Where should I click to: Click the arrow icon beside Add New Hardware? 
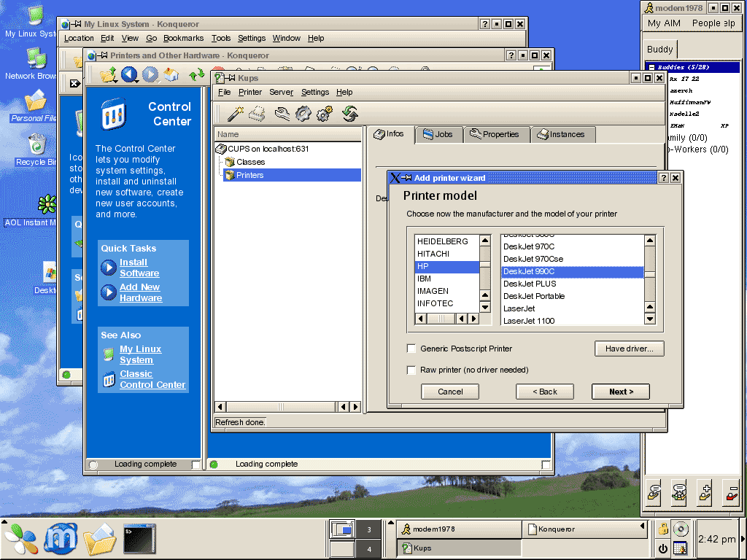pyautogui.click(x=109, y=292)
